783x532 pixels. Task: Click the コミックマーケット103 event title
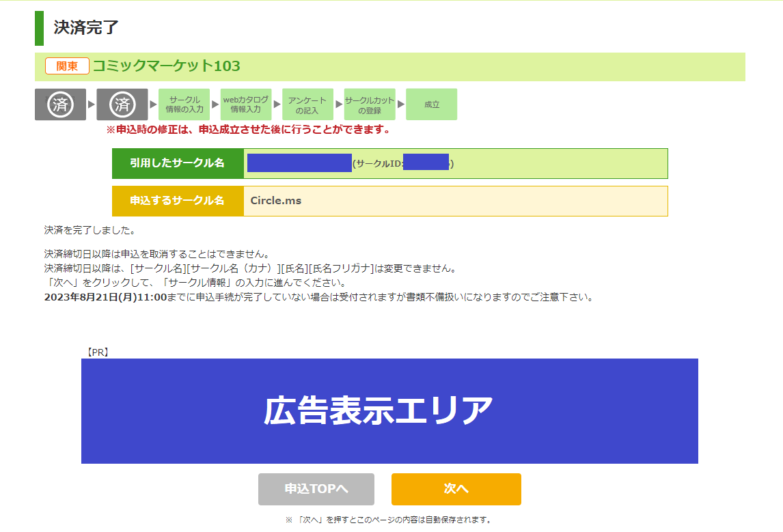166,66
